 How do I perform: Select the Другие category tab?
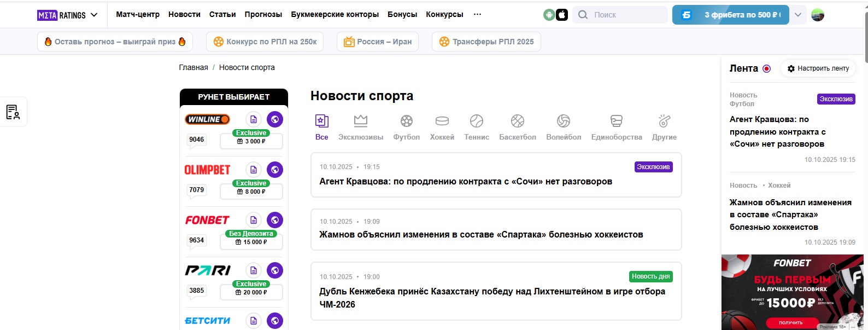click(x=664, y=128)
